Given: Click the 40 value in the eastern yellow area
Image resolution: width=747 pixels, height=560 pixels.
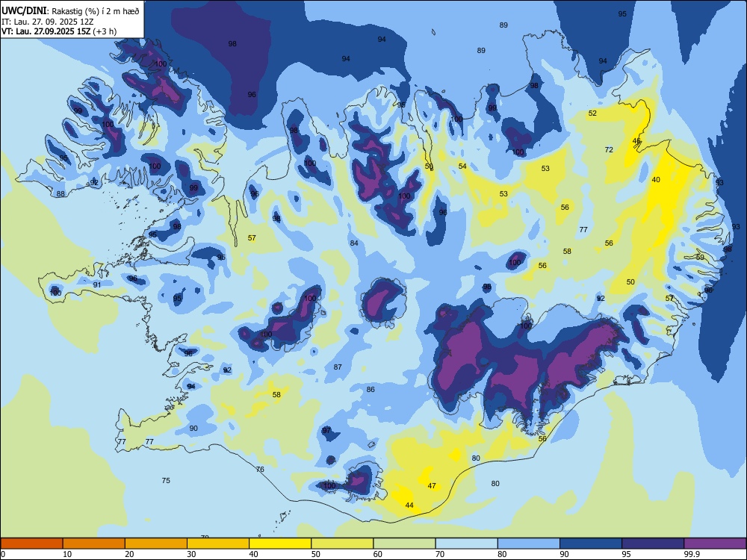Looking at the screenshot, I should [x=656, y=179].
